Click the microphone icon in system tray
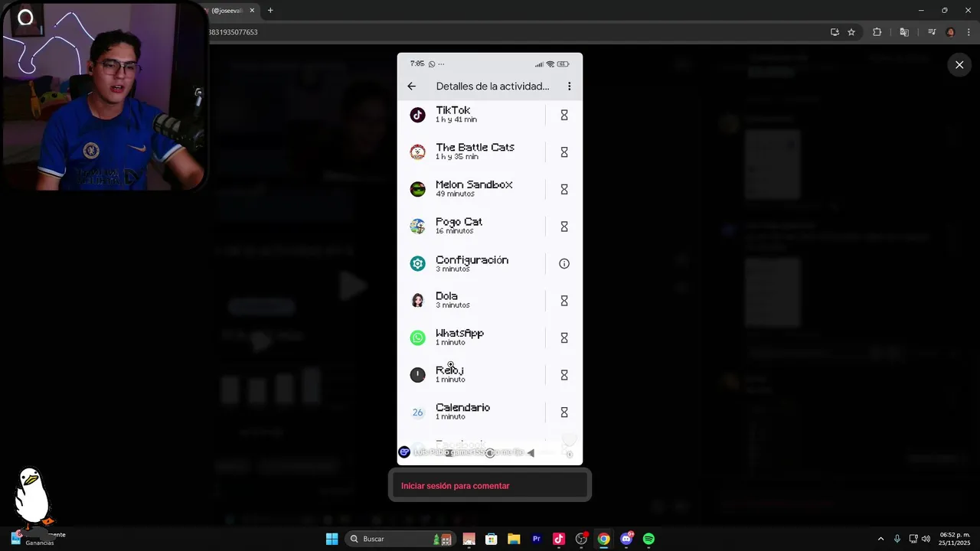This screenshot has height=551, width=980. pos(897,539)
